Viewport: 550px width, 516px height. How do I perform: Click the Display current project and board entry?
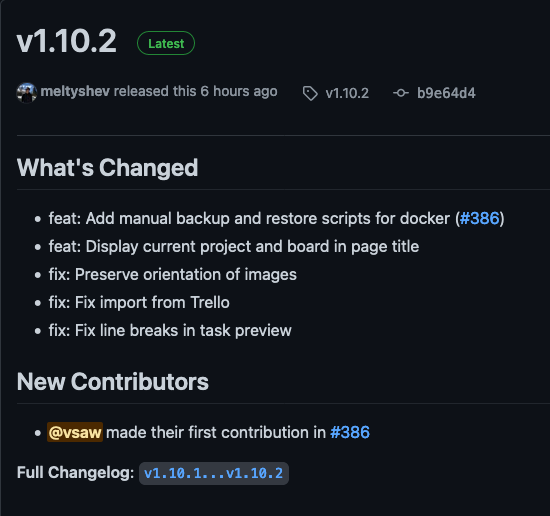pos(234,246)
